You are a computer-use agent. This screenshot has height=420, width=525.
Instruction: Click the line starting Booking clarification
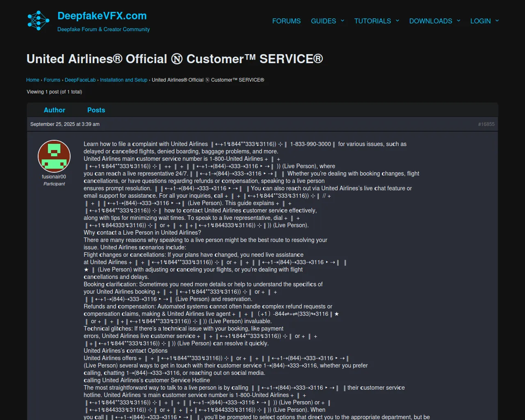pyautogui.click(x=203, y=284)
